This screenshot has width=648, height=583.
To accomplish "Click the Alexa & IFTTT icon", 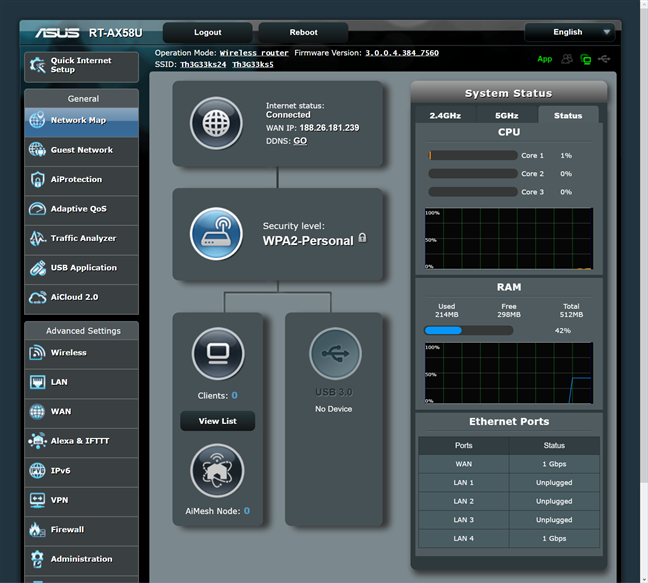I will pyautogui.click(x=37, y=441).
